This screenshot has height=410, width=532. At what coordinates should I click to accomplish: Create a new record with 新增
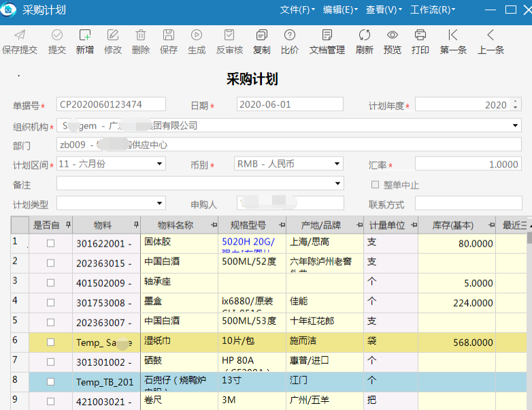(x=85, y=42)
